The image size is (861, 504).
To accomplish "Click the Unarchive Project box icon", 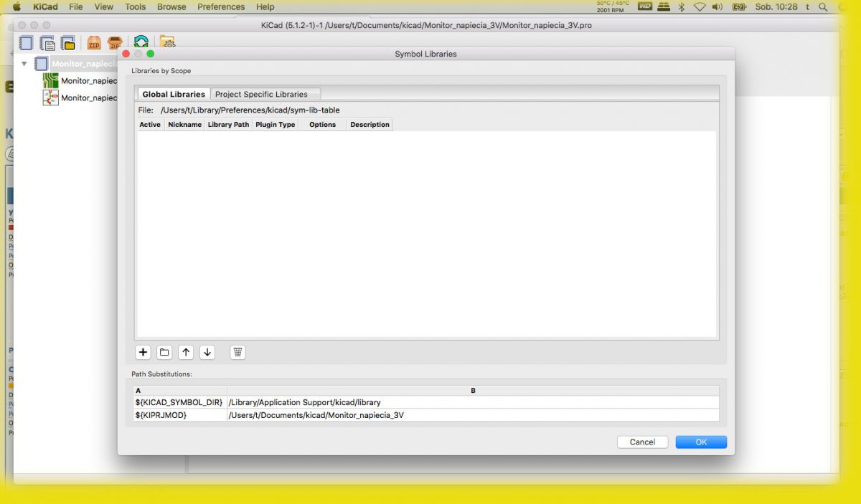I will click(x=114, y=43).
